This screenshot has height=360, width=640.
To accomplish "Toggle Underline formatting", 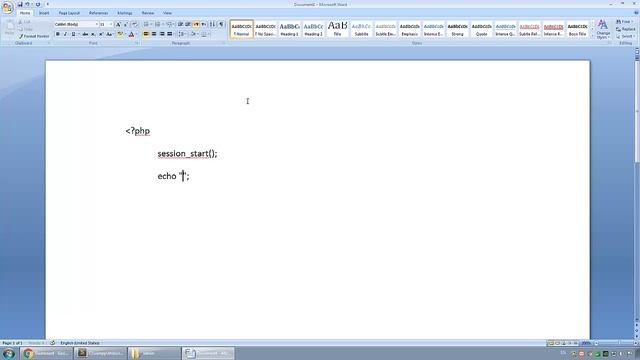I will [x=73, y=34].
